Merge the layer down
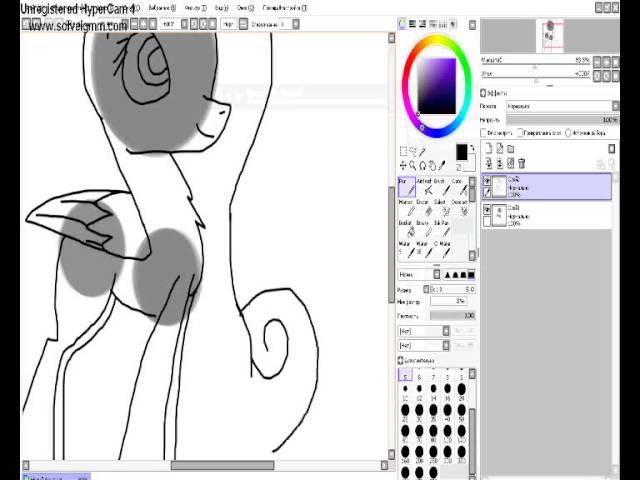 point(500,163)
